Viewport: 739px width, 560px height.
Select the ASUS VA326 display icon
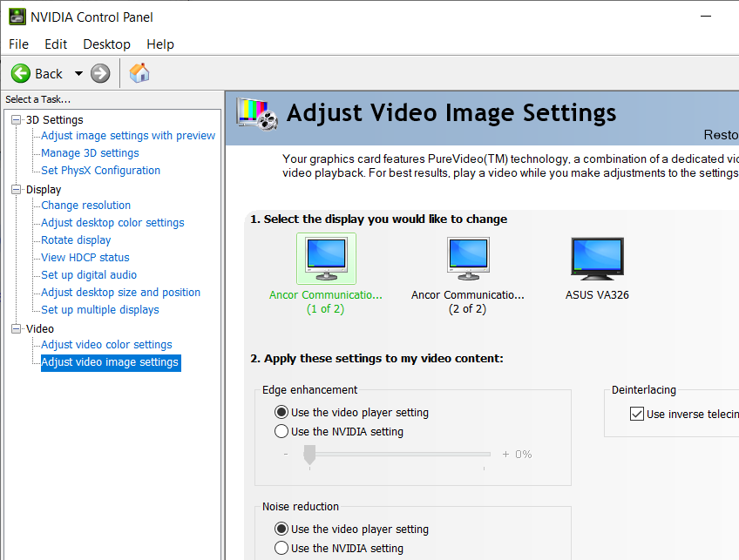coord(597,259)
